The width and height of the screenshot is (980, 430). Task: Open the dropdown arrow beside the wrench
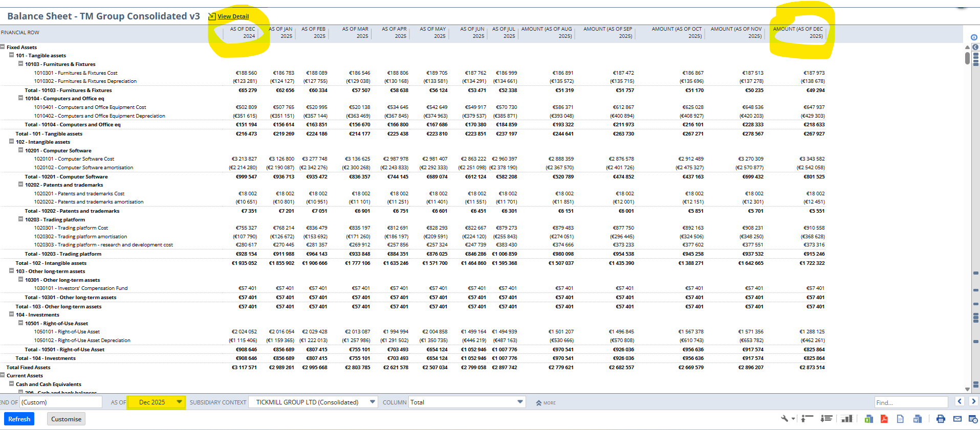pyautogui.click(x=794, y=419)
